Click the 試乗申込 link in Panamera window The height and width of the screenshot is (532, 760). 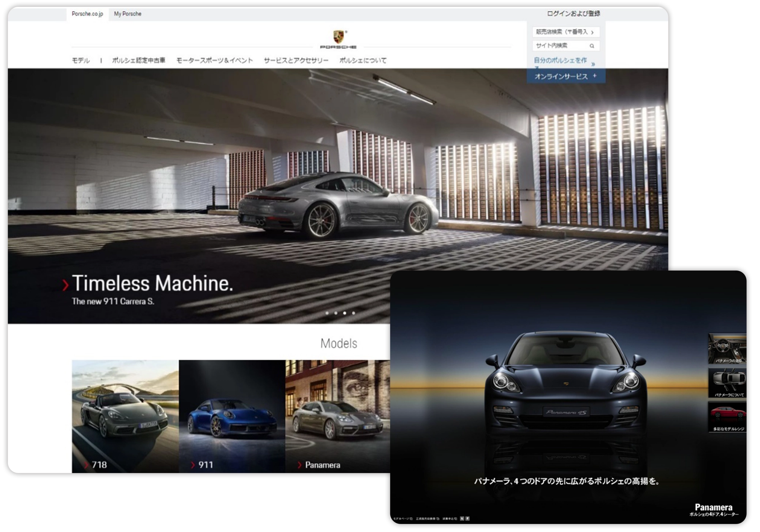click(450, 518)
